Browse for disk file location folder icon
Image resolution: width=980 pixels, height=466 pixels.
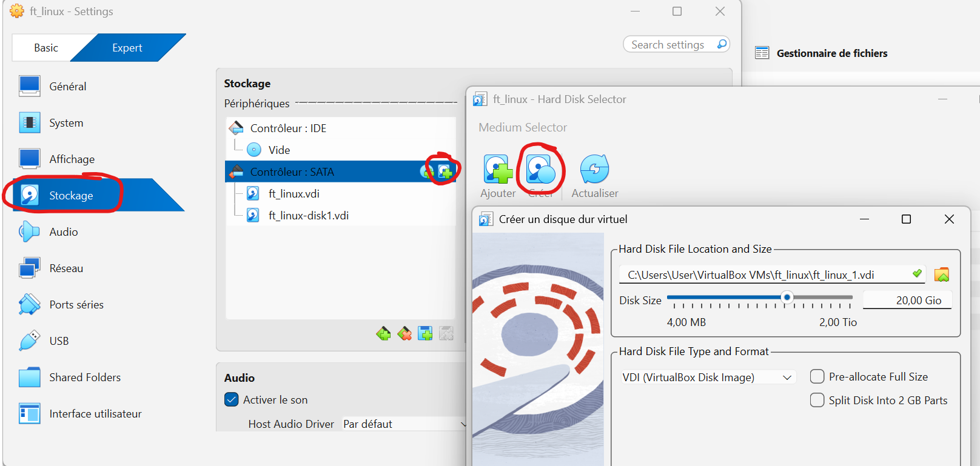tap(942, 275)
